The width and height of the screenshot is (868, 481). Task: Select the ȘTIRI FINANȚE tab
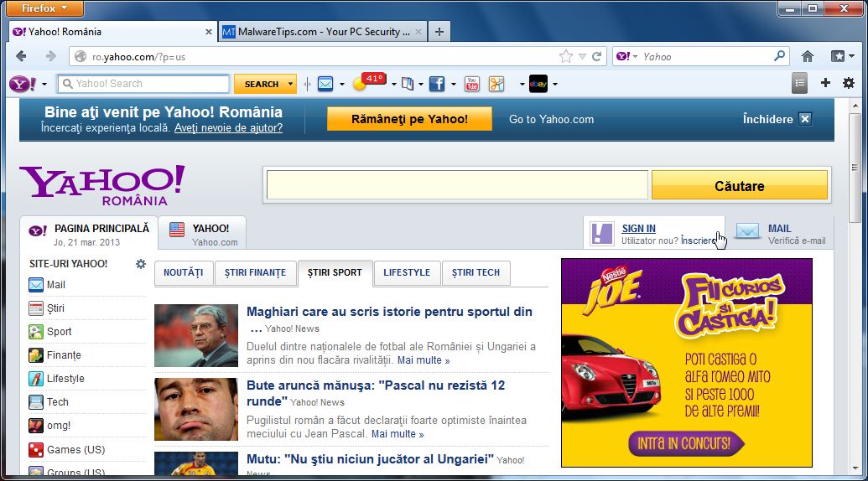click(255, 272)
